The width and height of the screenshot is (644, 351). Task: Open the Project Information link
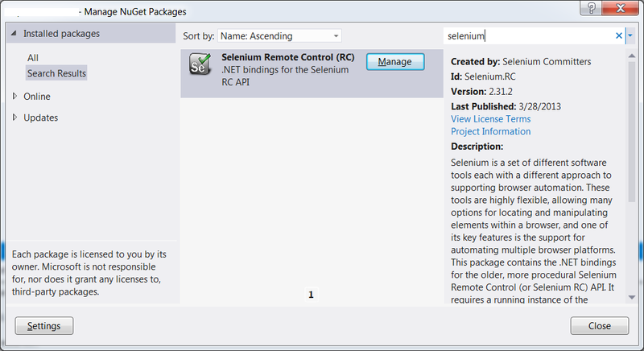[x=491, y=131]
